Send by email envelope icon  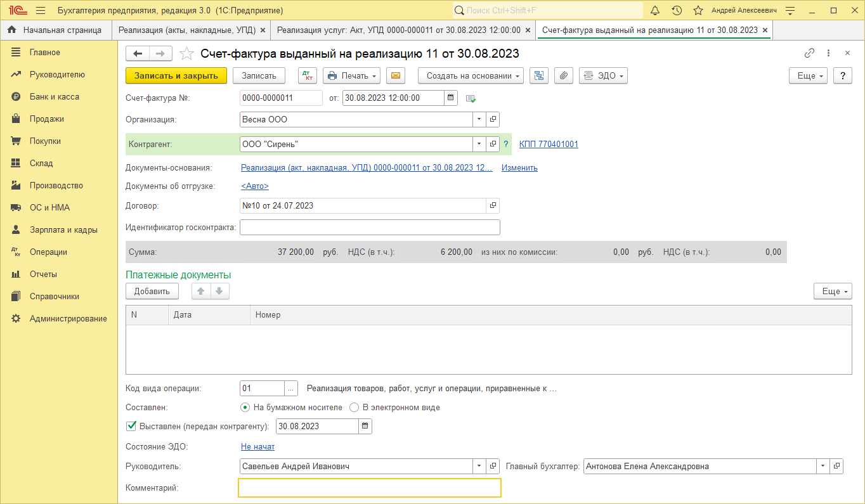pos(396,75)
